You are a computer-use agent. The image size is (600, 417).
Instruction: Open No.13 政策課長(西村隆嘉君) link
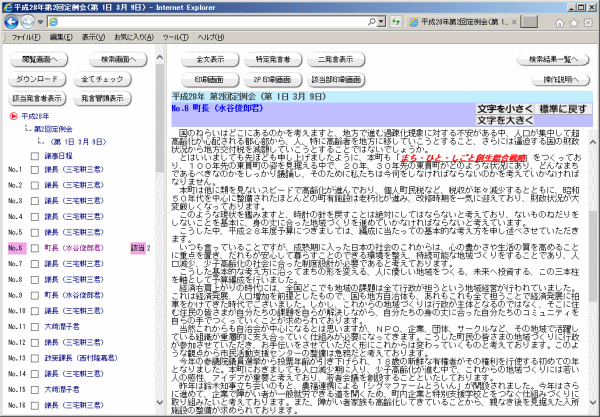tap(81, 358)
